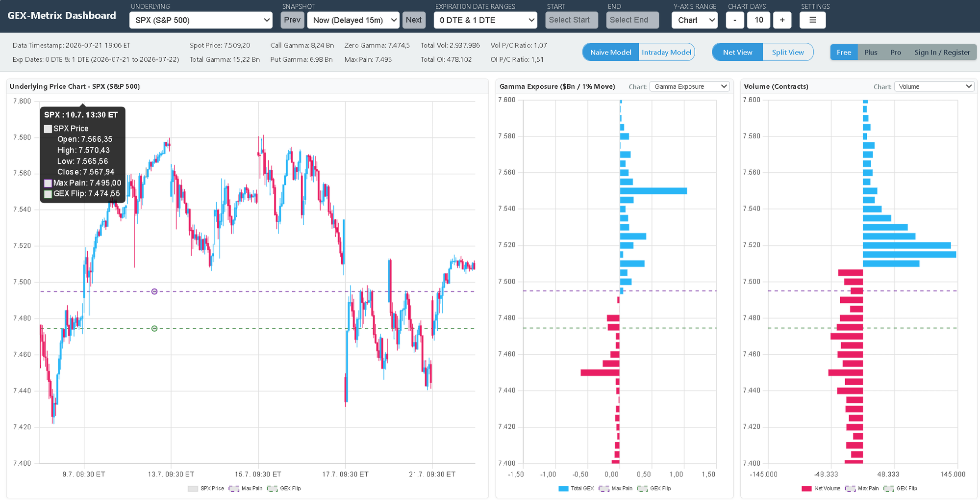Click the Total Gamma 15,22 Bn stat
This screenshot has height=500, width=980.
pyautogui.click(x=225, y=59)
